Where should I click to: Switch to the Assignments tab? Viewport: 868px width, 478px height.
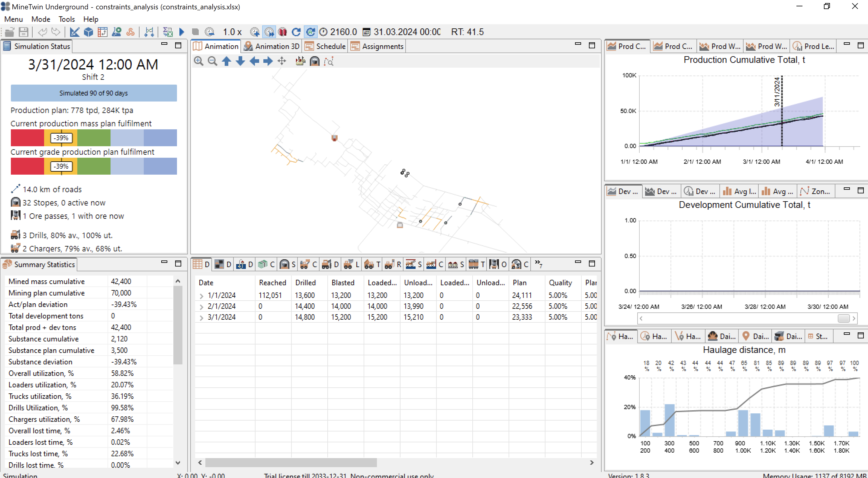377,46
